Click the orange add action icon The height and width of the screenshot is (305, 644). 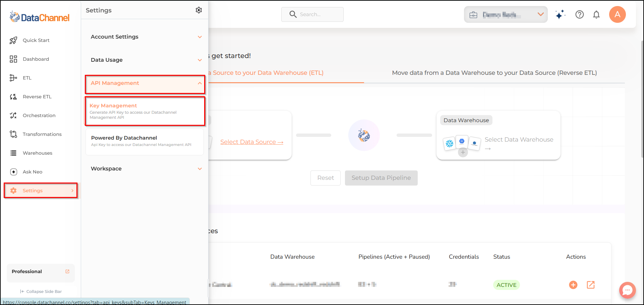pyautogui.click(x=573, y=285)
